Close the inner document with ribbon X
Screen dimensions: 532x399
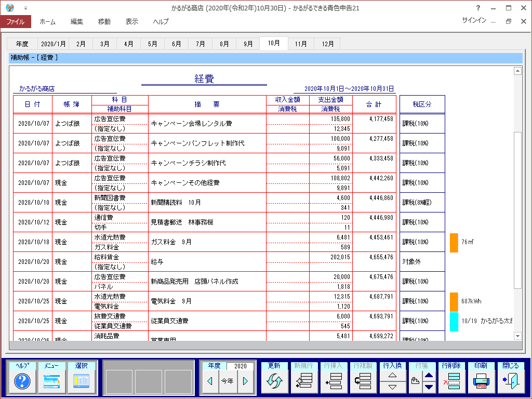coord(524,21)
